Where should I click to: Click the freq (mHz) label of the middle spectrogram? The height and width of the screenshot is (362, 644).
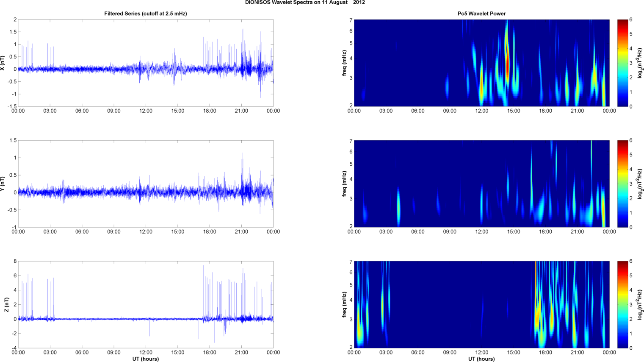[344, 184]
